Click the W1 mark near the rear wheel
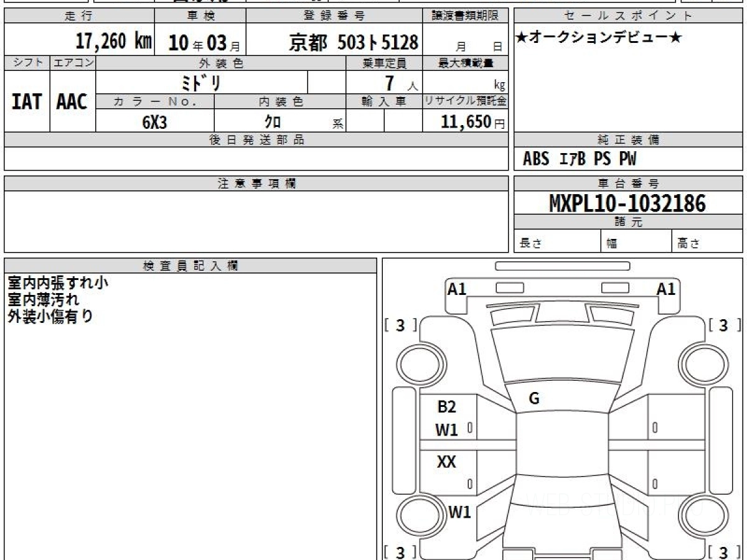 (459, 512)
